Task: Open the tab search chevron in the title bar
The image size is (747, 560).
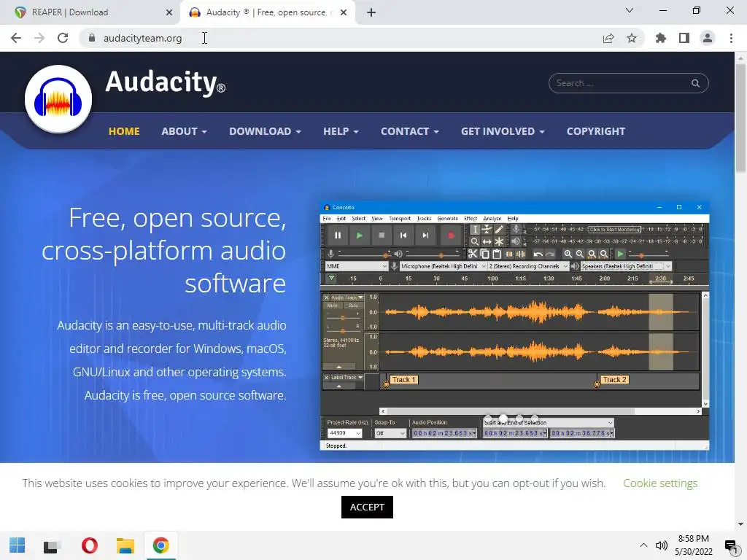Action: point(630,10)
